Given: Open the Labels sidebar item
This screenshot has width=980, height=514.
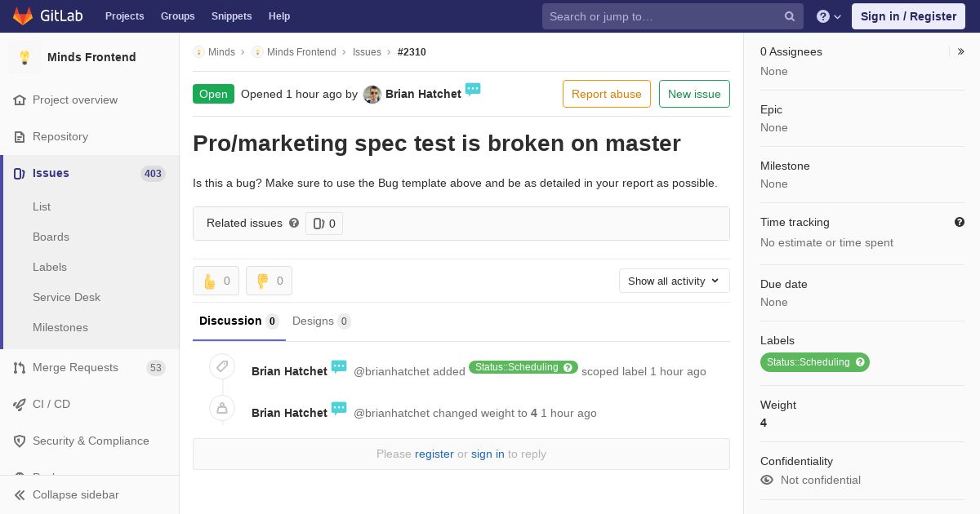Looking at the screenshot, I should (50, 267).
